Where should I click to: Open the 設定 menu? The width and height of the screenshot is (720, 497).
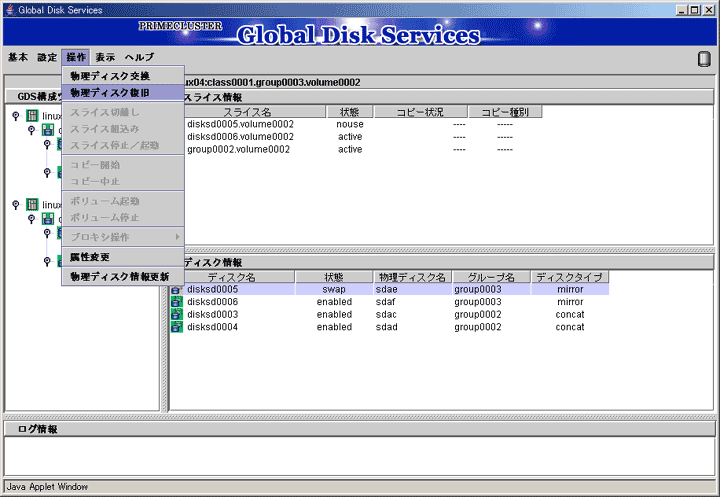click(x=47, y=57)
